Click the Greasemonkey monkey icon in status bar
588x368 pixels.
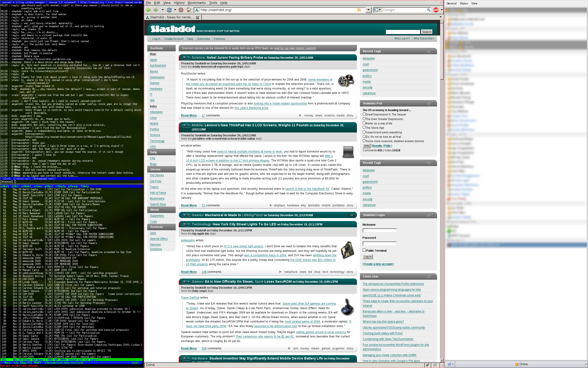(435, 365)
